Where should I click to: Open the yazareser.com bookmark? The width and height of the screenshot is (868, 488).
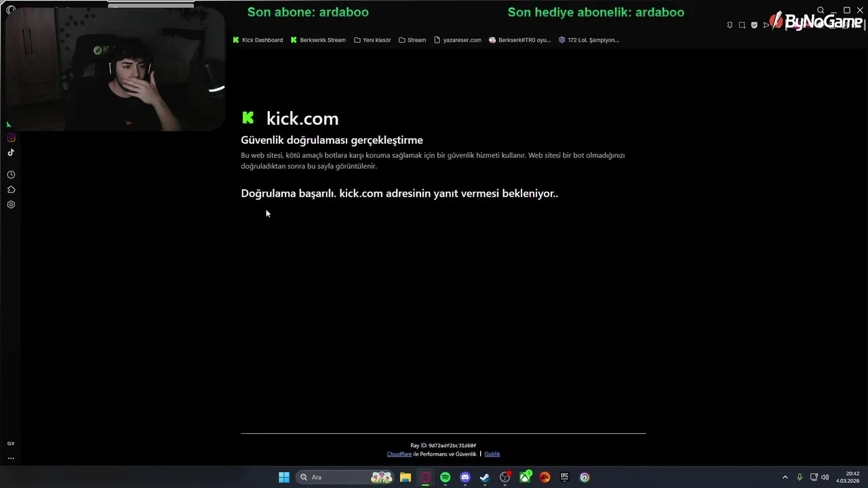[x=458, y=40]
